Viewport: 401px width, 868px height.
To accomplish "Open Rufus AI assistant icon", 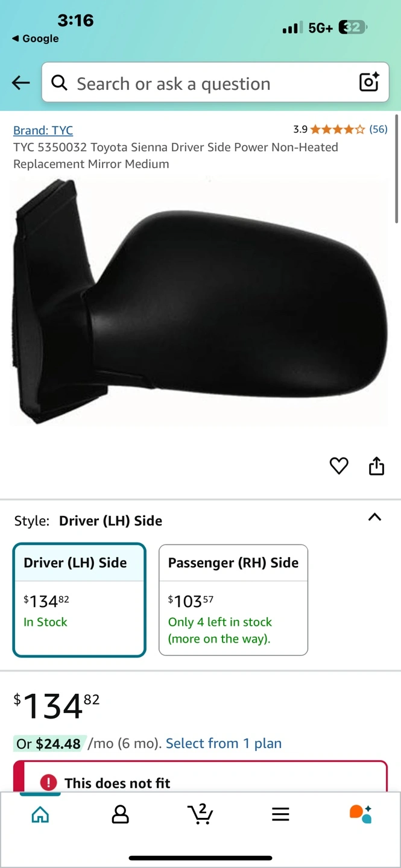I will 361,814.
